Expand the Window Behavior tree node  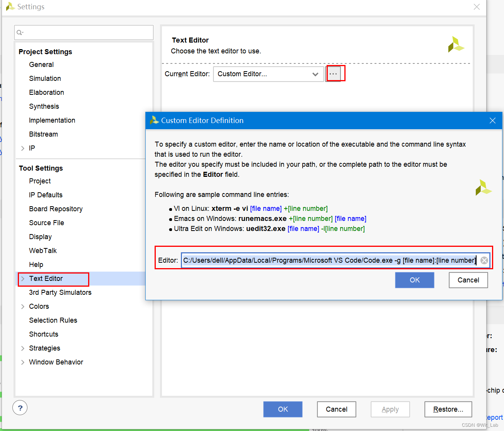(22, 362)
